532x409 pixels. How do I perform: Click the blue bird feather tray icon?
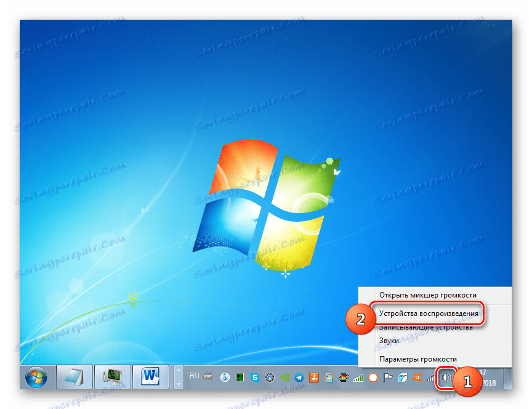point(403,378)
